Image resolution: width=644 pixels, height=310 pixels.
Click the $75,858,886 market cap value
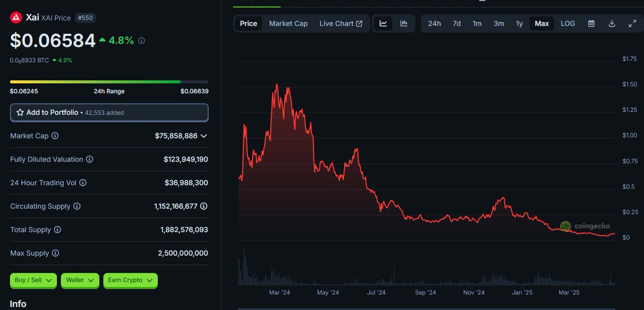[176, 136]
